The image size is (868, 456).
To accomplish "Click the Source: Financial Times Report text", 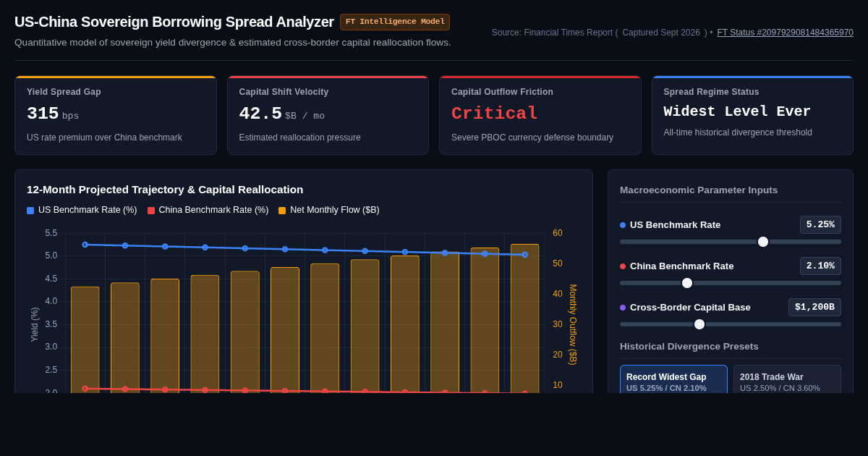I will tap(555, 33).
